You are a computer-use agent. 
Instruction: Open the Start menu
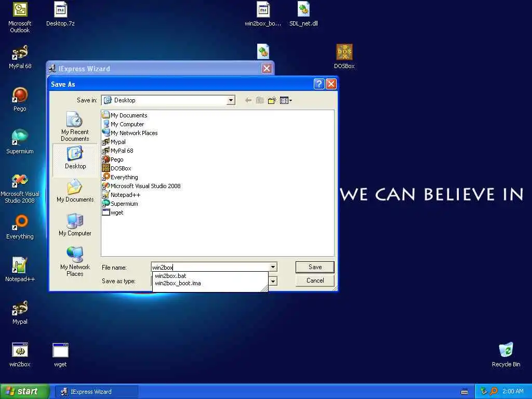click(24, 392)
